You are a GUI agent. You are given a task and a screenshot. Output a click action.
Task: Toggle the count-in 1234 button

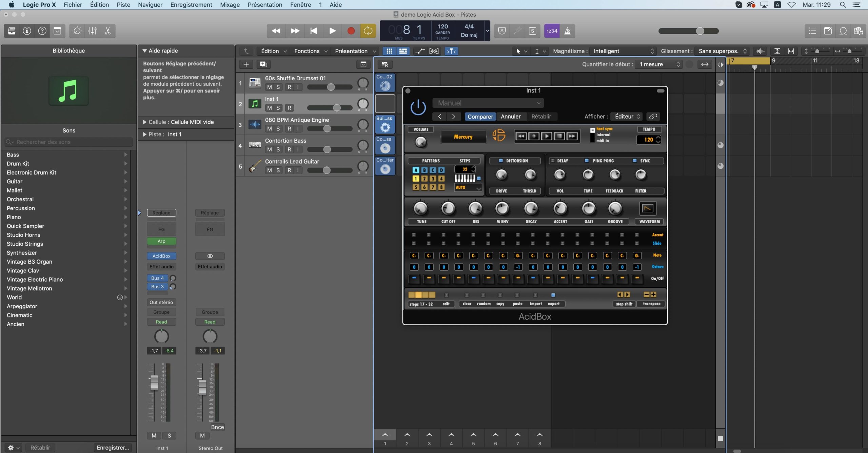point(552,31)
